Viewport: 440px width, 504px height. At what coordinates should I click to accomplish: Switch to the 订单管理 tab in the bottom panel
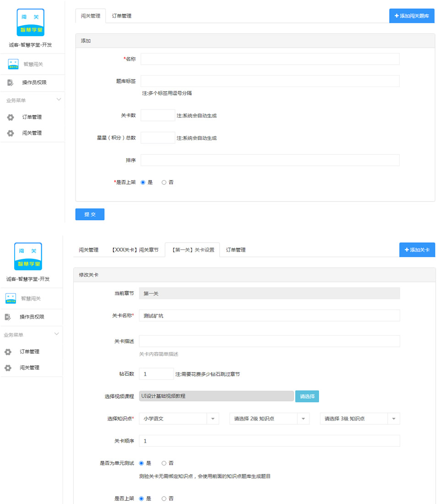[x=236, y=250]
